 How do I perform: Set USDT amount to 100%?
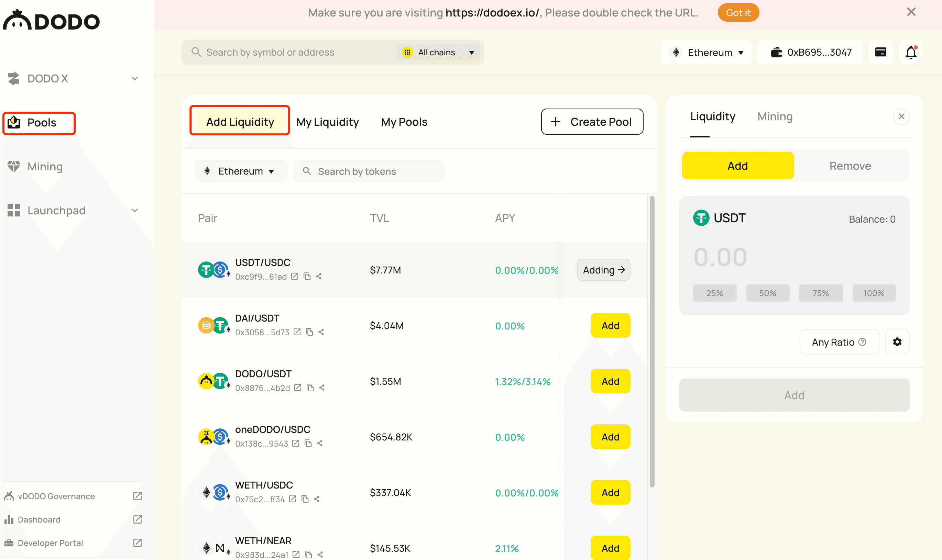pyautogui.click(x=874, y=293)
